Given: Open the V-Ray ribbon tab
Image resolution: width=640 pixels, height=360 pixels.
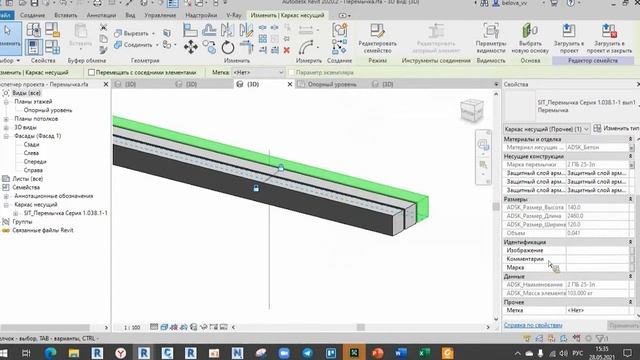Looking at the screenshot, I should (234, 15).
